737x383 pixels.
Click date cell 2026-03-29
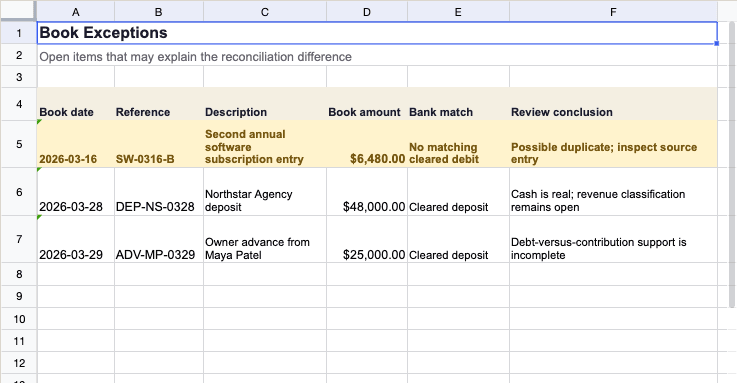coord(76,239)
